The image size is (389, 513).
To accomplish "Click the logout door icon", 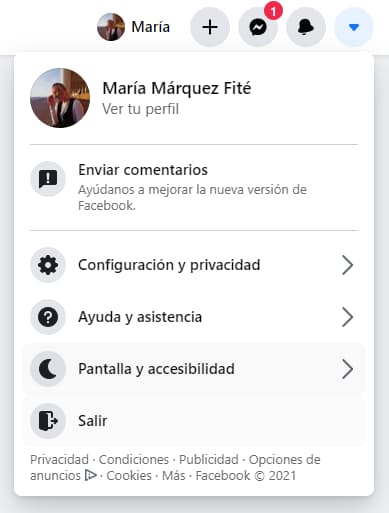I will [x=48, y=421].
